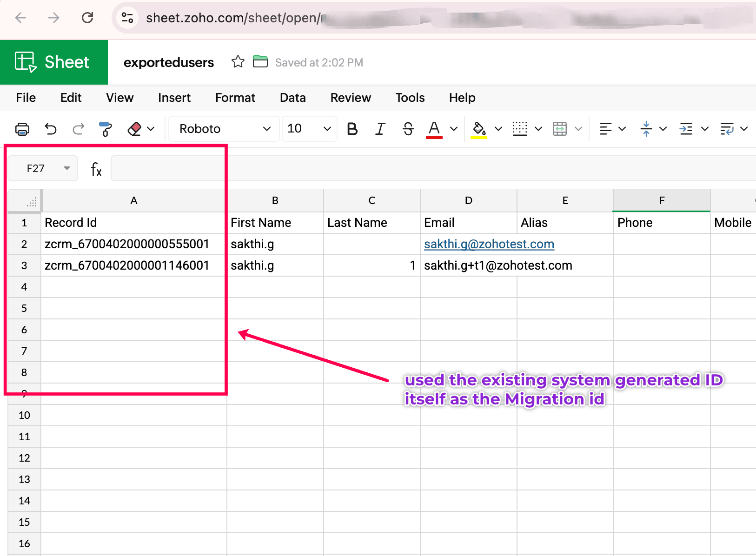Open the File menu
The height and width of the screenshot is (556, 756).
coord(26,98)
